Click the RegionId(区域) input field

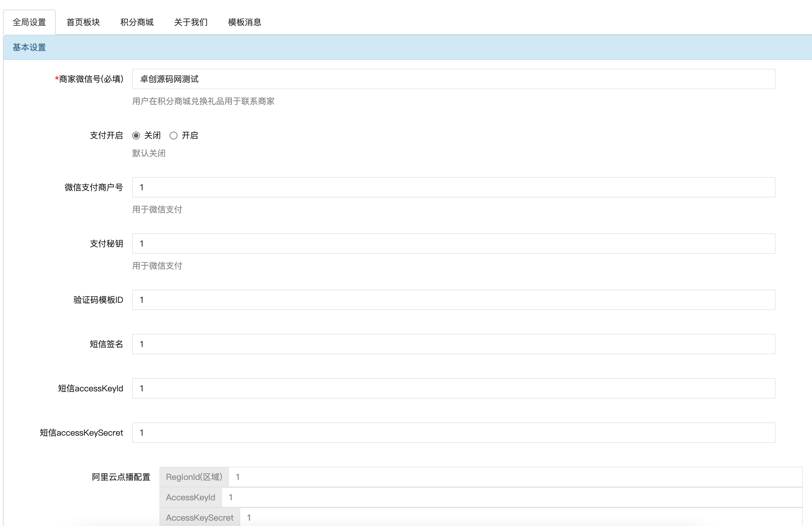point(515,477)
